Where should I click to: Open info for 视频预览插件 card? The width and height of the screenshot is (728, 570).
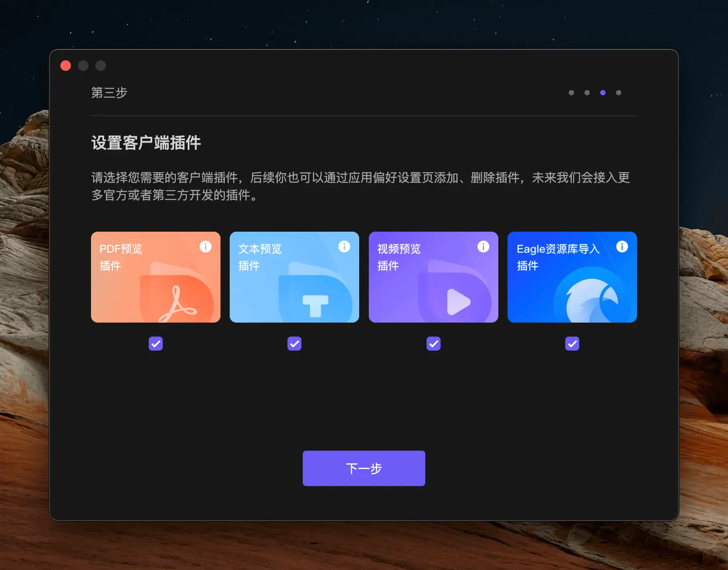(x=483, y=247)
